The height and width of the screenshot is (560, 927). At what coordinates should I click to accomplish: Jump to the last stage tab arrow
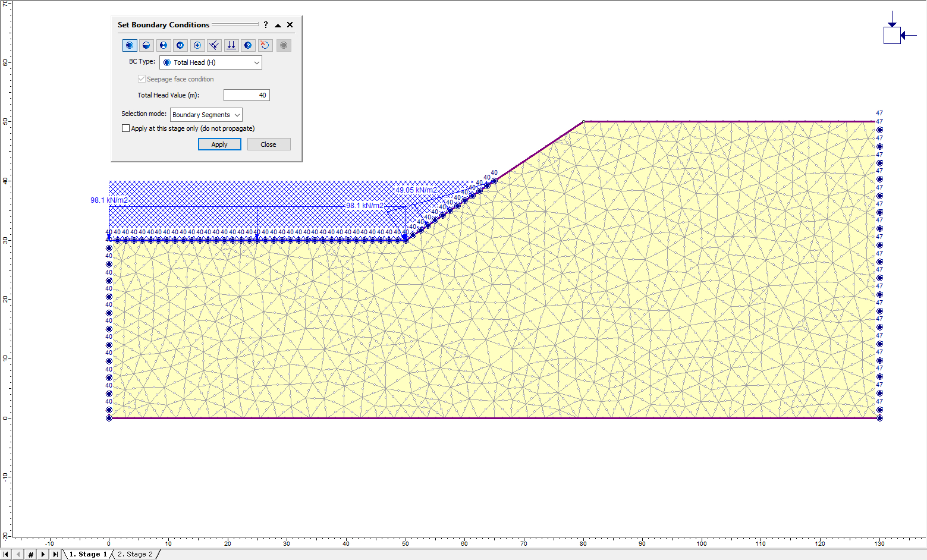pos(55,554)
